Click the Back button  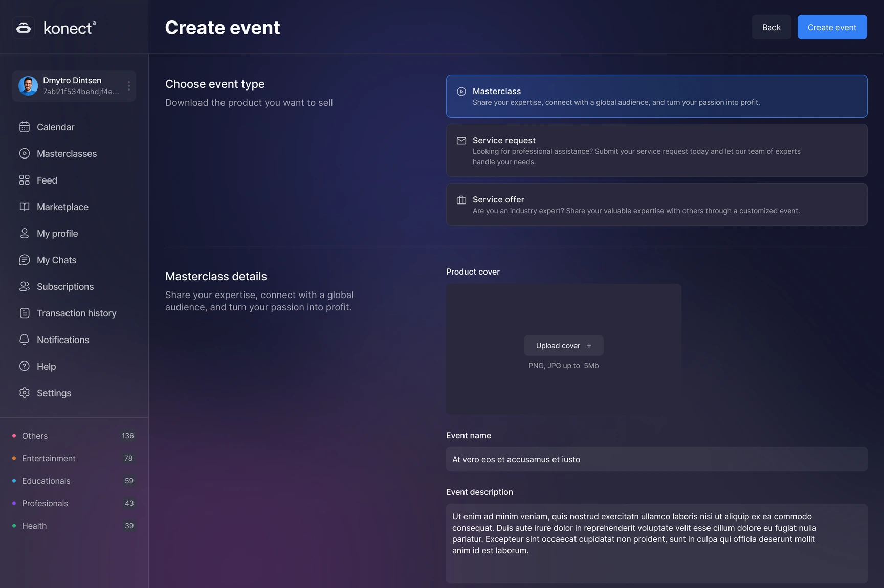[x=771, y=27]
